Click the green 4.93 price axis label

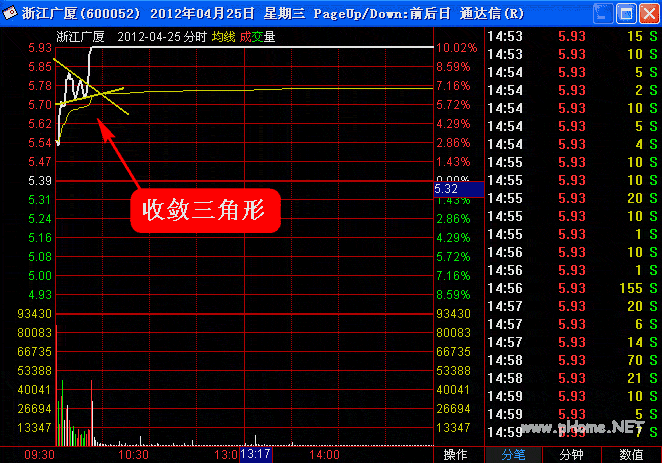click(40, 295)
